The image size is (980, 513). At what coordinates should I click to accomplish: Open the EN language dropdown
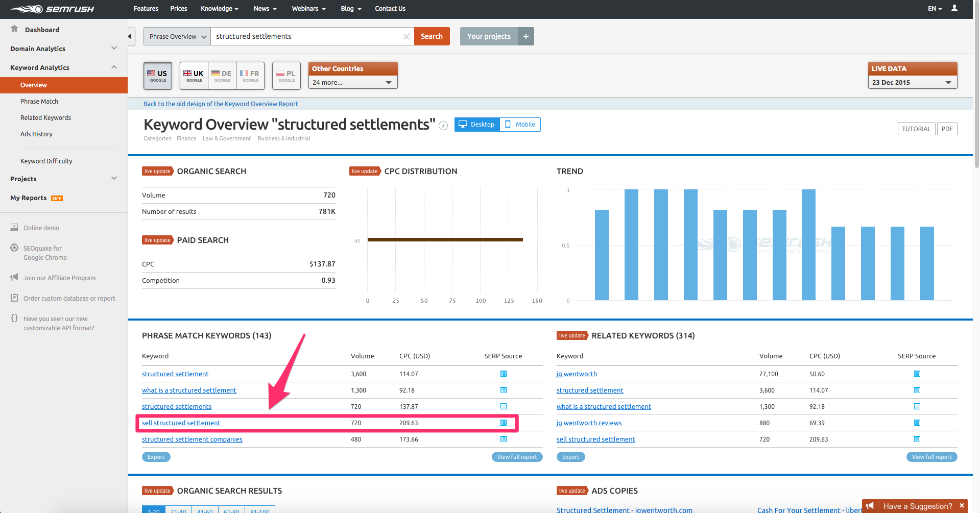click(935, 9)
